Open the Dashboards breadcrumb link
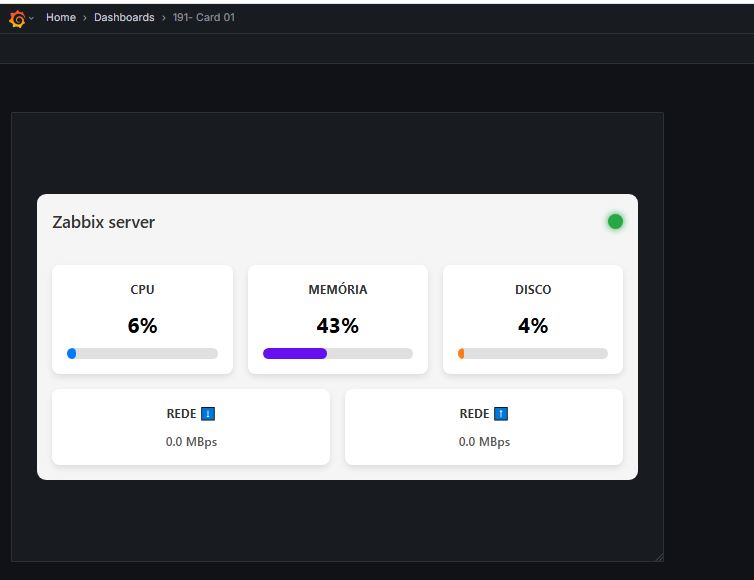This screenshot has width=754, height=580. pyautogui.click(x=124, y=17)
